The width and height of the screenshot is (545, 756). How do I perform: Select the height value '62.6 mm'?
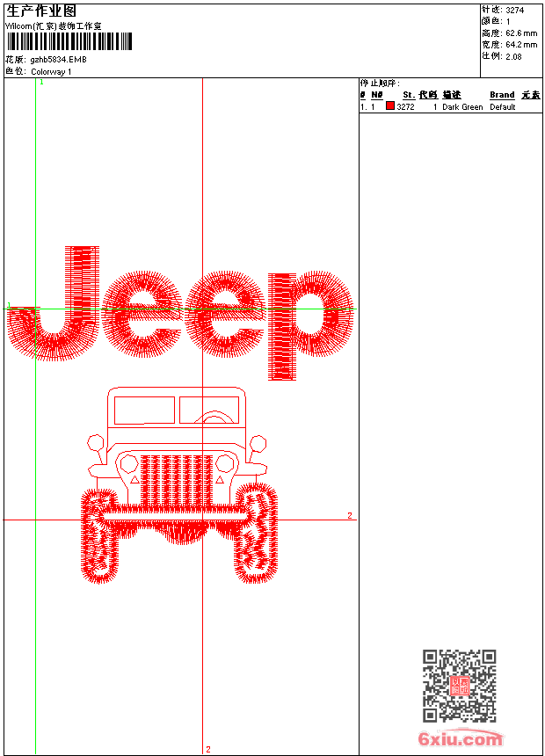tap(521, 33)
